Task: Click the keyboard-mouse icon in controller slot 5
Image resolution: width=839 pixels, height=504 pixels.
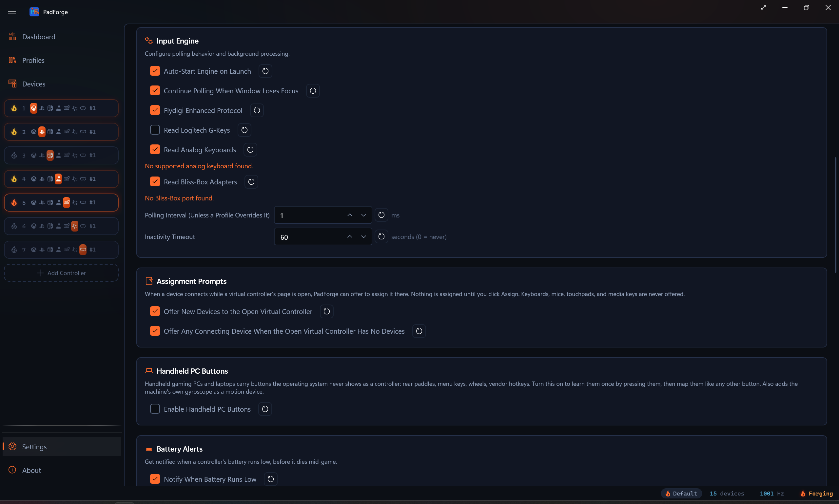Action: click(x=67, y=202)
